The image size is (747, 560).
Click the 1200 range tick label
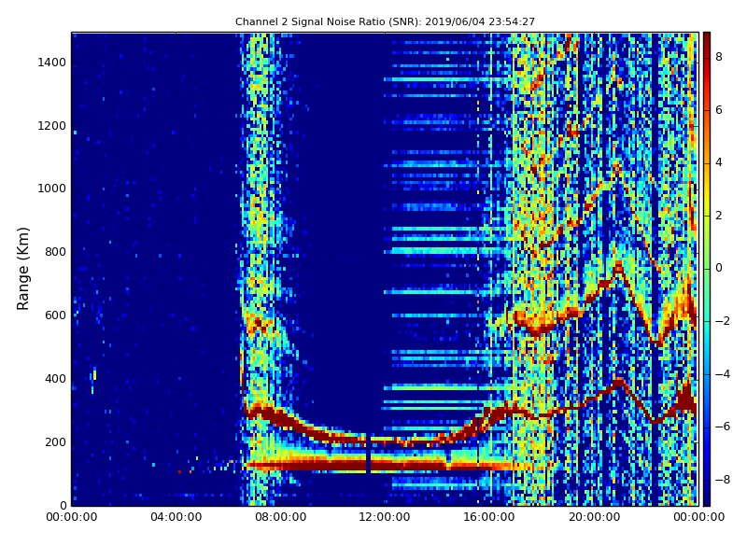point(52,126)
